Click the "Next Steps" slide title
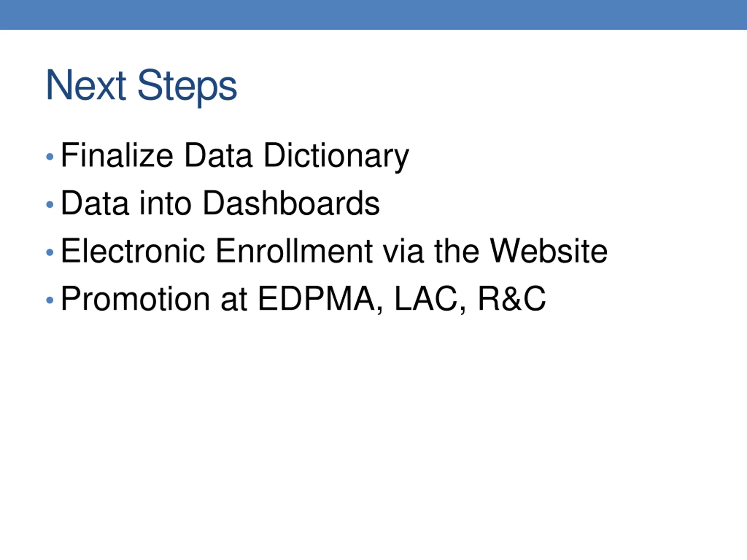 click(141, 85)
